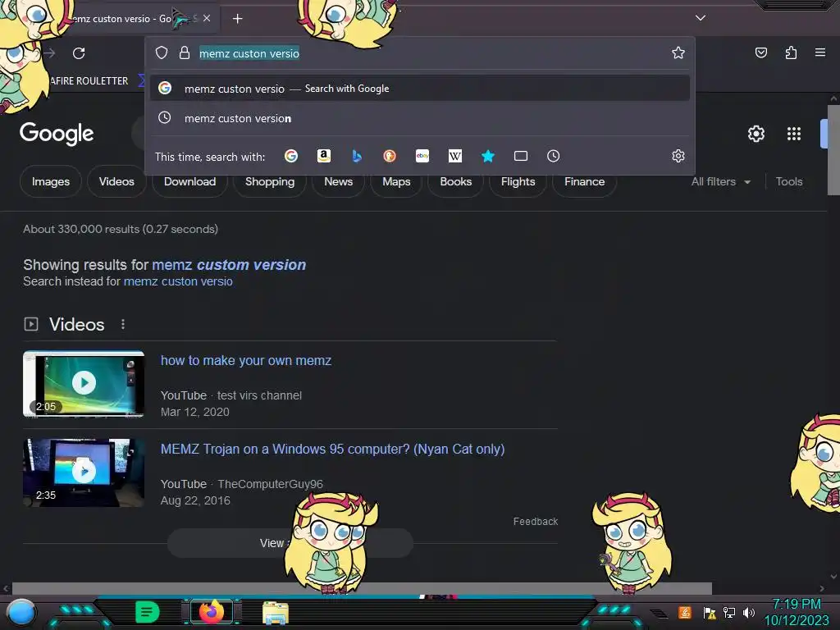Switch to the Download filter

pos(189,181)
